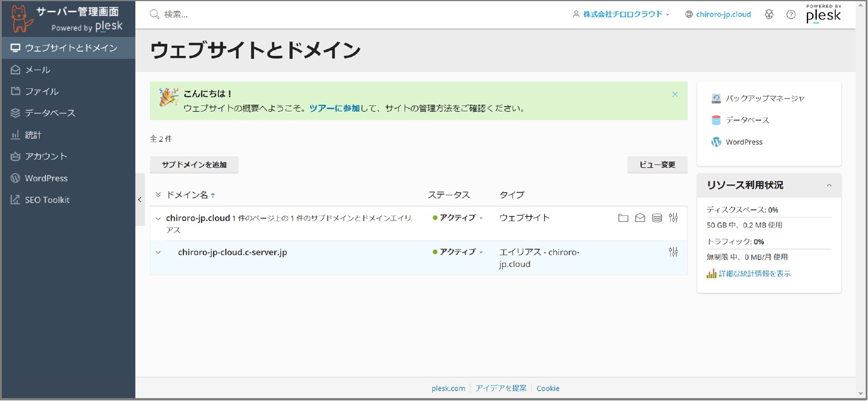Click chiroro-jp.cloud domain name in list

click(x=198, y=218)
